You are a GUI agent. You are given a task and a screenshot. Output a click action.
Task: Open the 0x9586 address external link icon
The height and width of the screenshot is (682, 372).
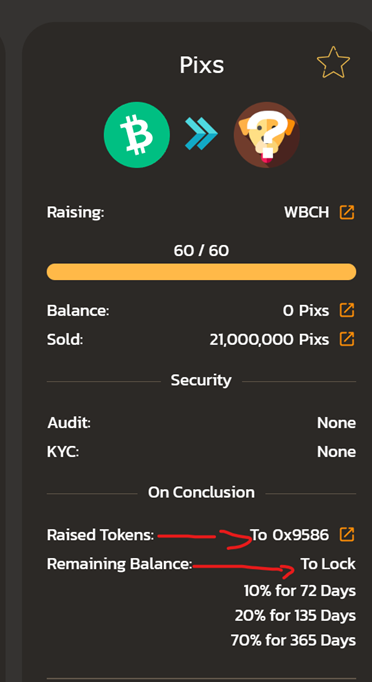point(347,535)
